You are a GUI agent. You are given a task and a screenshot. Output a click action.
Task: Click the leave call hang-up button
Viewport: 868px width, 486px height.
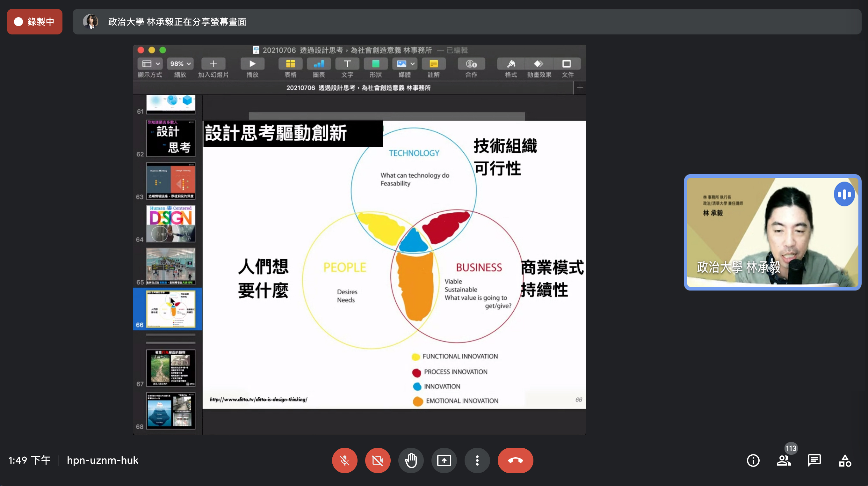pos(515,460)
